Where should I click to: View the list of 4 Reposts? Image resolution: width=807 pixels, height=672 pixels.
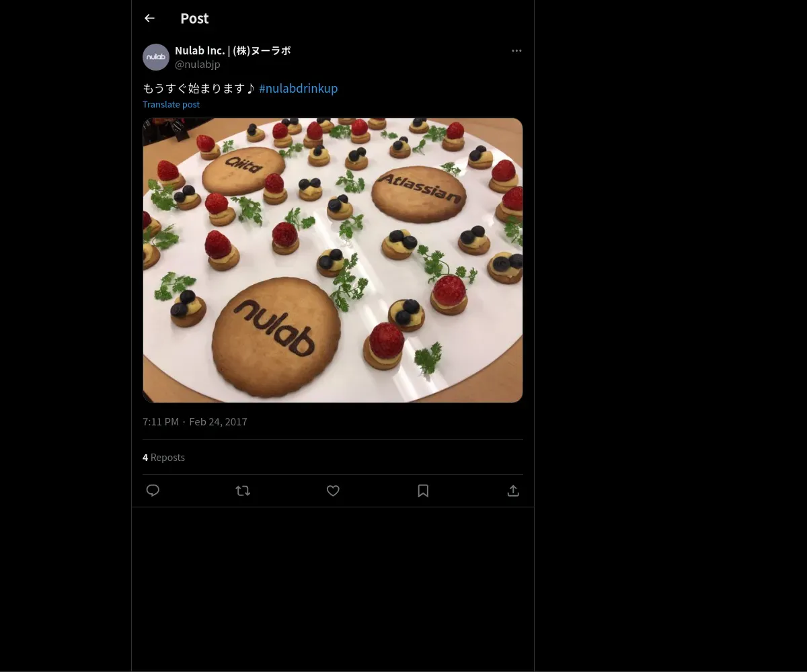click(x=163, y=458)
